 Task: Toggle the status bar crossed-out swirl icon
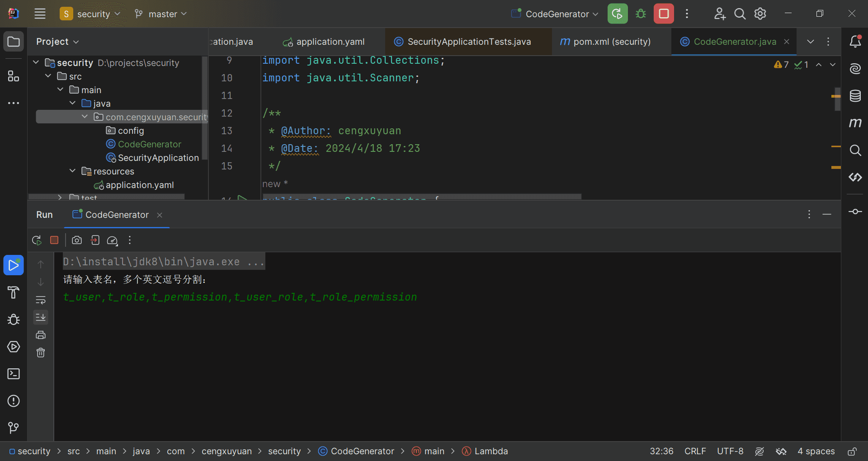pos(759,451)
